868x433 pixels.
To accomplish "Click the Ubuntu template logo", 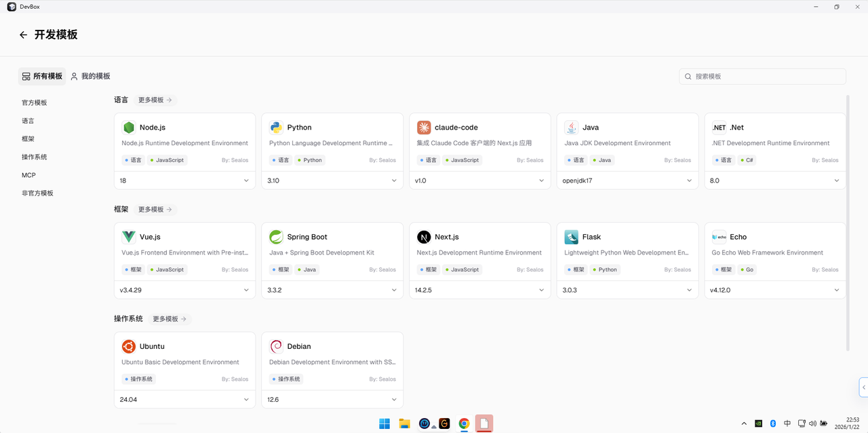I will point(129,346).
